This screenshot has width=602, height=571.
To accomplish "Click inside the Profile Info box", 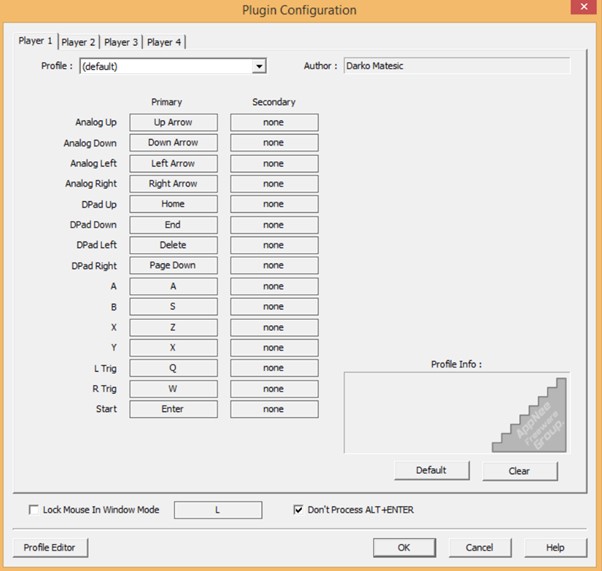I will pyautogui.click(x=456, y=413).
